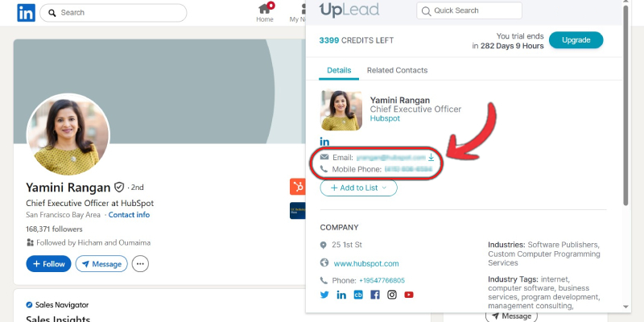Open company Instagram icon
This screenshot has width=644, height=322.
coord(392,295)
